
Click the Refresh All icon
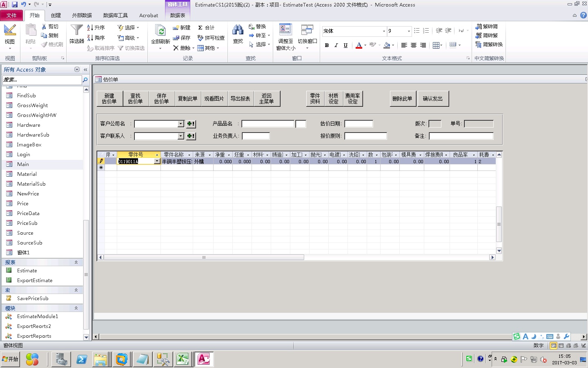click(x=160, y=31)
